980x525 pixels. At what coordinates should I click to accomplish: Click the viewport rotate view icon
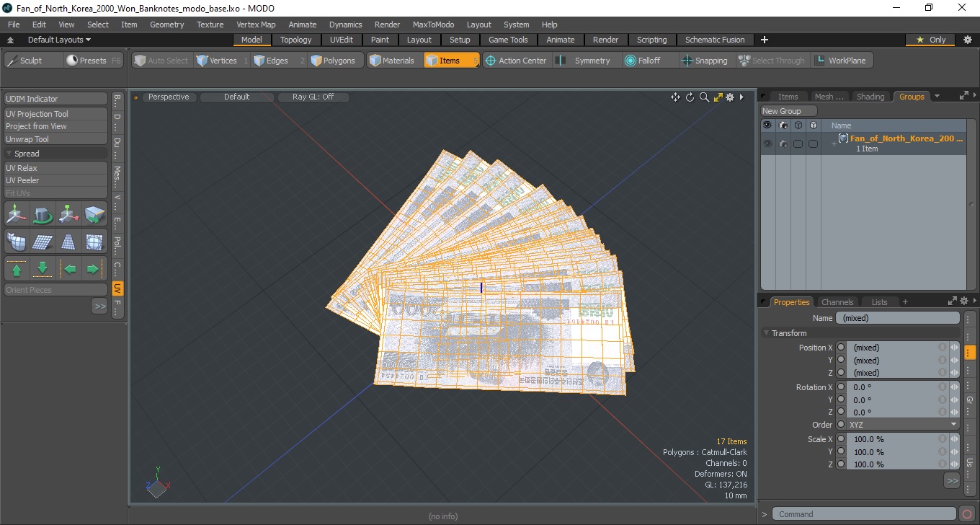coord(690,97)
